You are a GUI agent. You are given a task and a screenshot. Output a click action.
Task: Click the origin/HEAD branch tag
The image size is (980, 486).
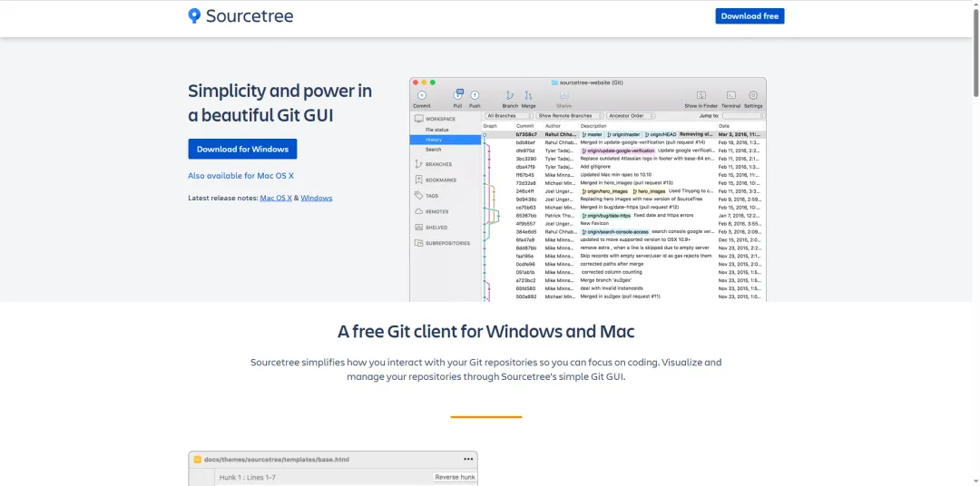tap(661, 134)
